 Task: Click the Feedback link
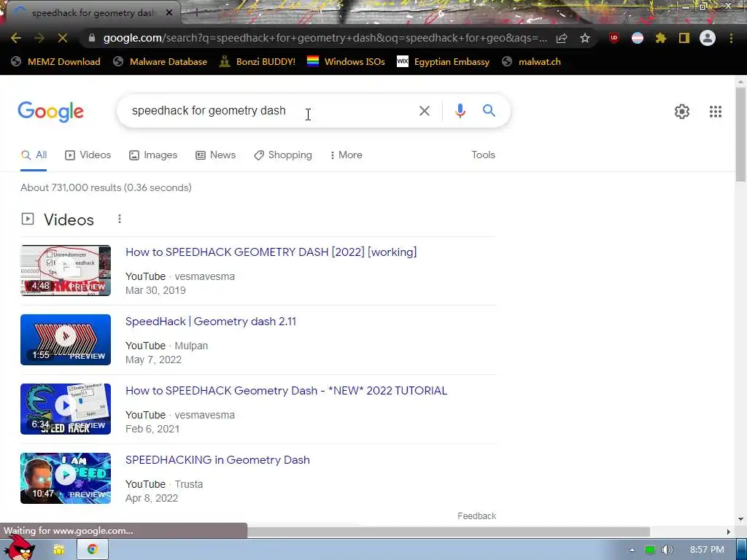[476, 516]
